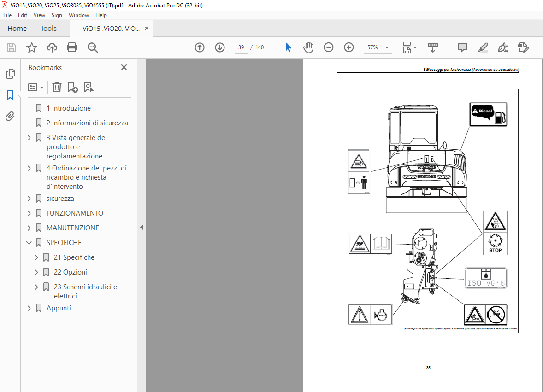Click the cloud upload icon
The image size is (543, 392).
[x=52, y=47]
